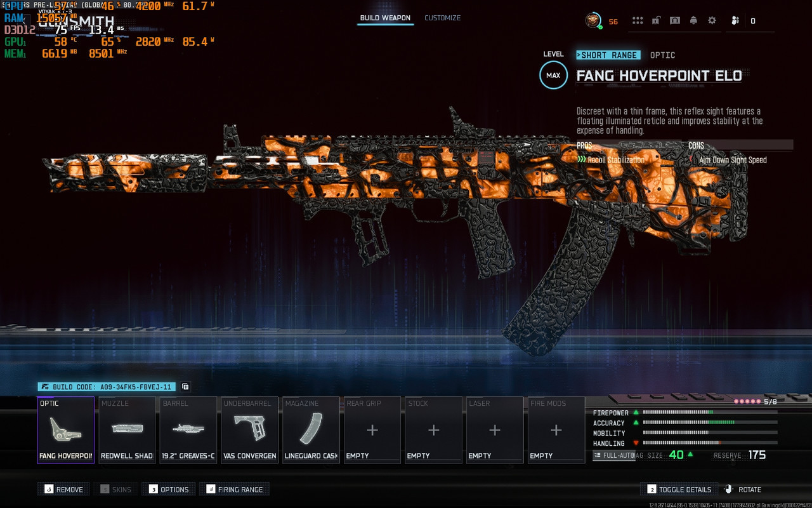Click the mag size value 40

[x=676, y=455]
